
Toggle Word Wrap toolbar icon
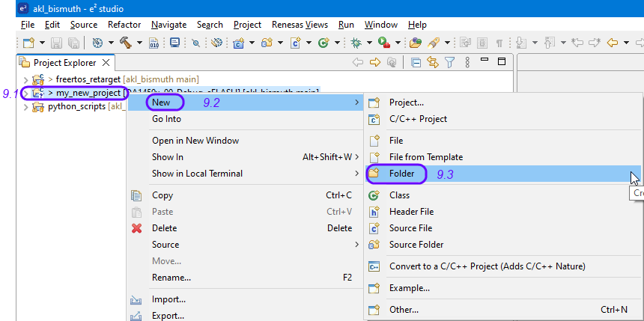click(466, 43)
